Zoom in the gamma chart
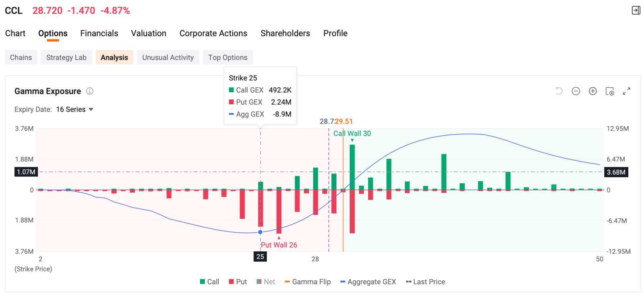Screen dimensions: 644x296 [x=593, y=91]
